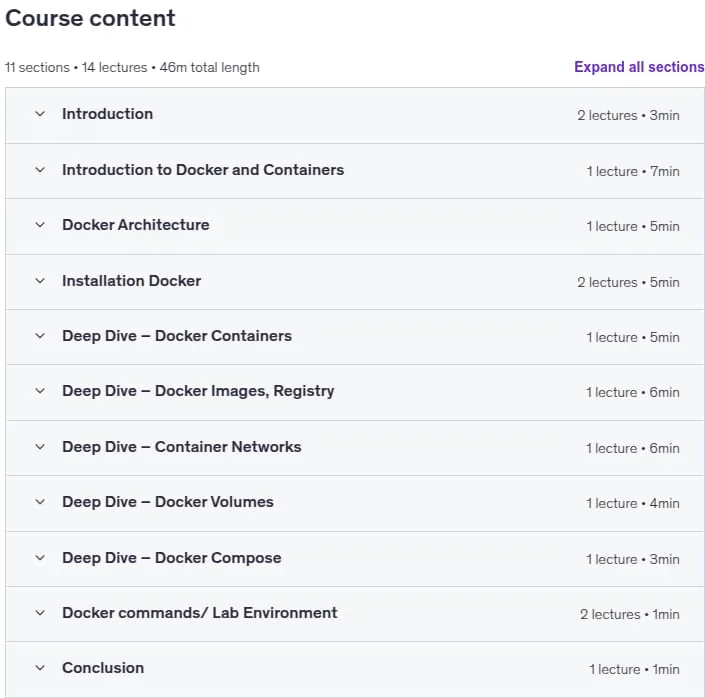Click '1 lecture • 6min' in Container Networks row
The height and width of the screenshot is (698, 705).
click(x=633, y=448)
